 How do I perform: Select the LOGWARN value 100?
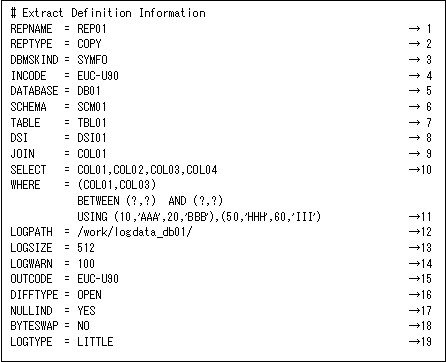point(86,264)
